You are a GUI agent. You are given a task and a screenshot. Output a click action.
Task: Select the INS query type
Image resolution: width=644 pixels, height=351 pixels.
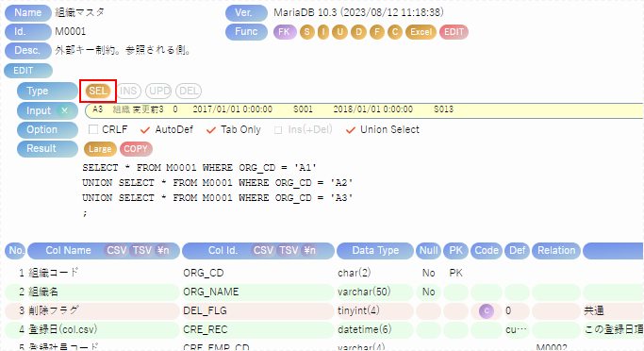(x=128, y=91)
